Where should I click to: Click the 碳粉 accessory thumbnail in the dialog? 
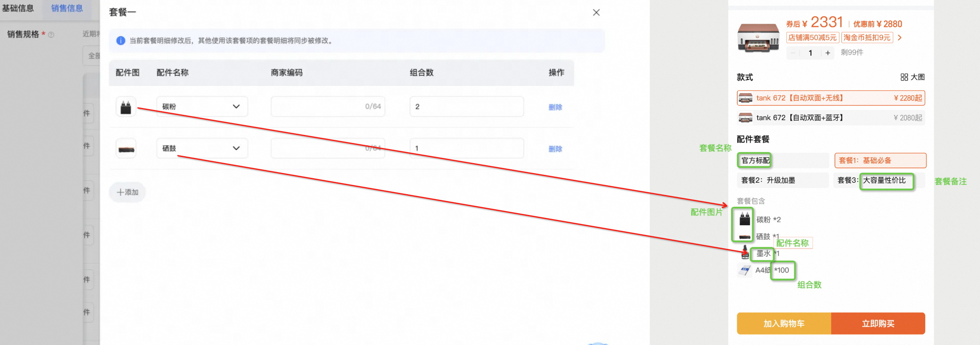coord(126,107)
